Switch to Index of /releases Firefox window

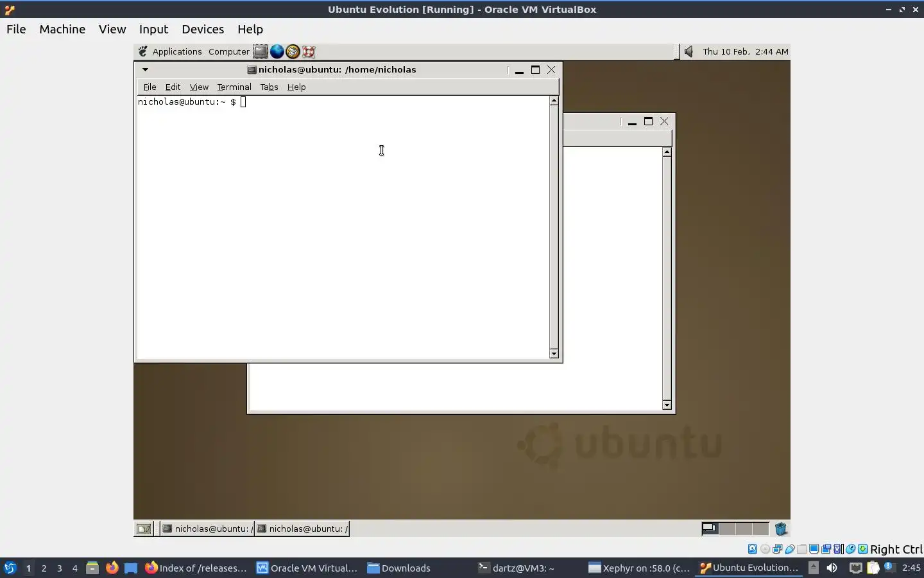(196, 568)
